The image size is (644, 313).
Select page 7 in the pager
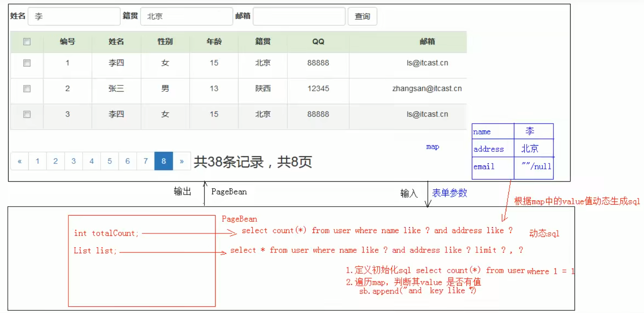pos(146,161)
